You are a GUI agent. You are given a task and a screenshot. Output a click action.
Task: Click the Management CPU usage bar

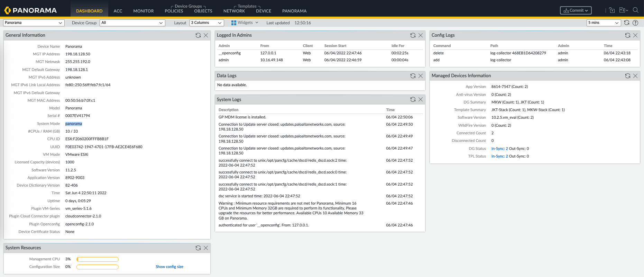pos(98,259)
